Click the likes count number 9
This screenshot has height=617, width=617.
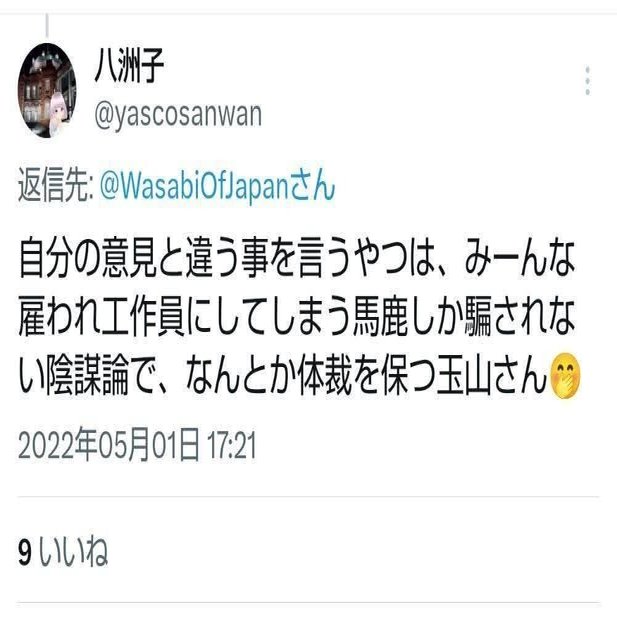(25, 553)
